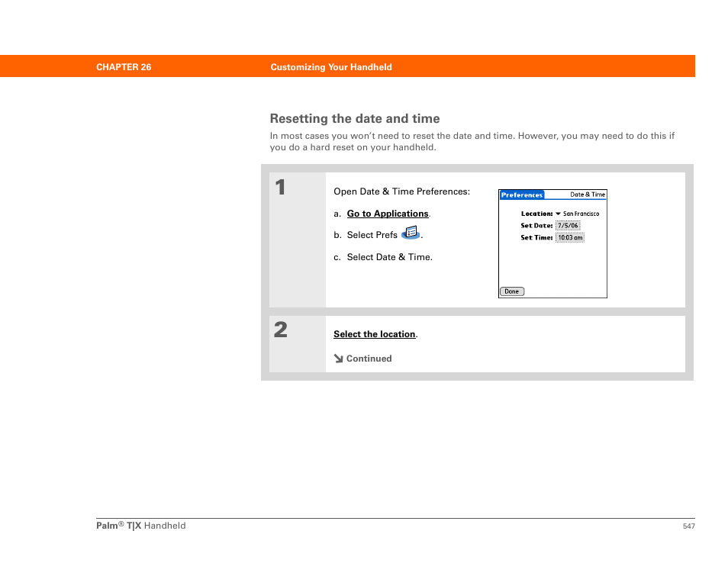Open the Location dropdown showing San Francisco
Image resolution: width=728 pixels, height=563 pixels.
[577, 214]
